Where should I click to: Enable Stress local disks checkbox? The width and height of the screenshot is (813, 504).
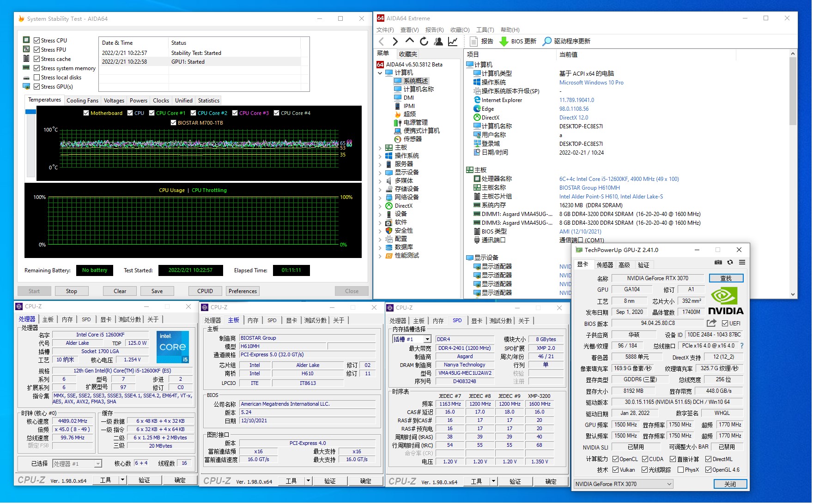37,77
